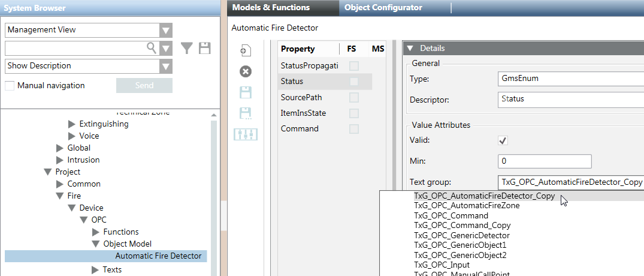Open the Management View dropdown

pos(166,30)
